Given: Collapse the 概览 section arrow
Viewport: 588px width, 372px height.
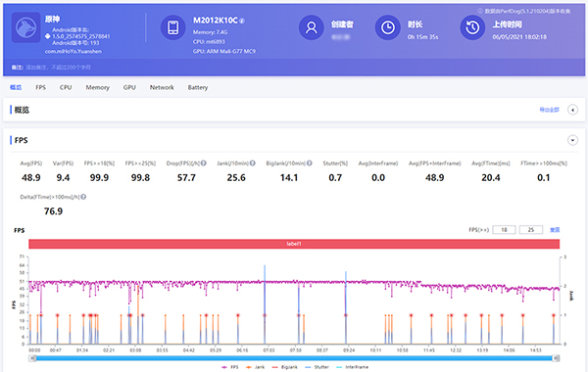Looking at the screenshot, I should (572, 110).
